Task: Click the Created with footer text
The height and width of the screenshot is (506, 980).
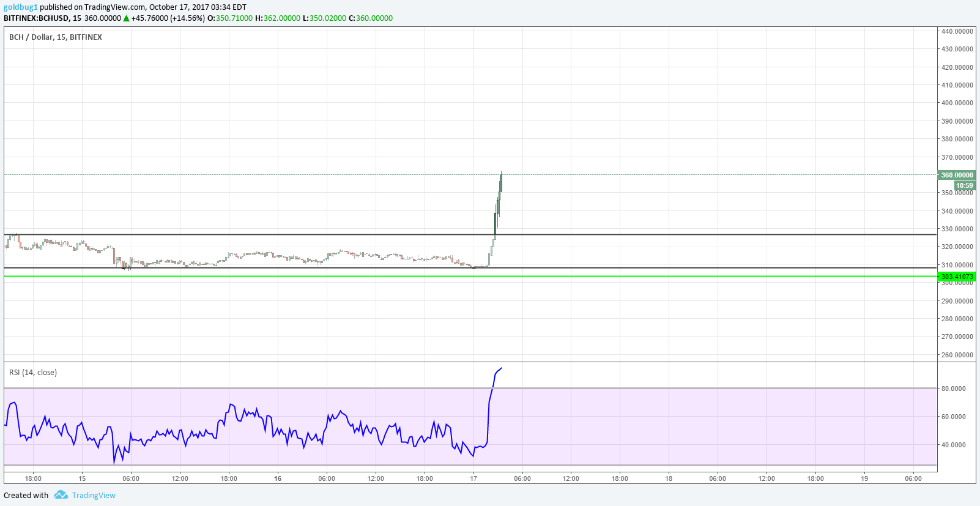Action: click(26, 495)
